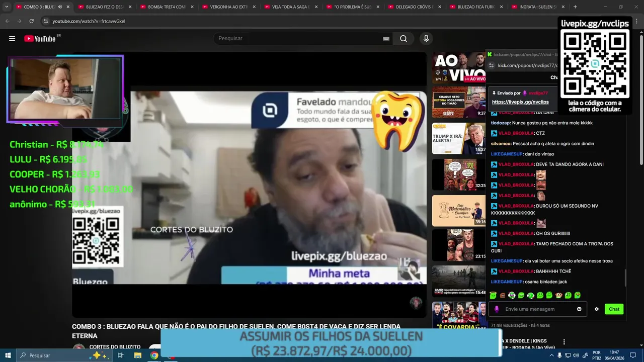Switch to the VERGONHA AO EXTREMO tab
This screenshot has width=644, height=362.
pos(228,7)
